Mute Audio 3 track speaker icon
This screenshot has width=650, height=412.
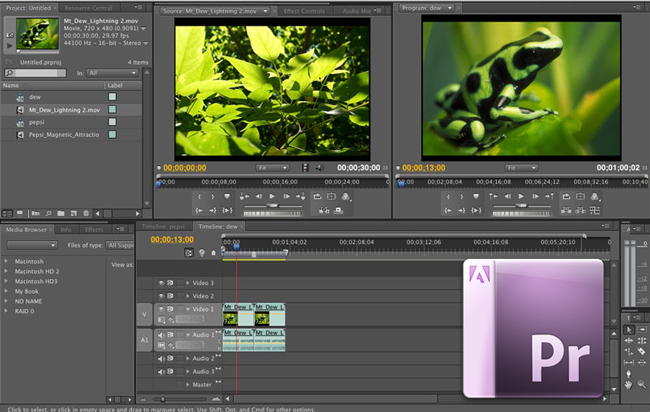point(161,372)
